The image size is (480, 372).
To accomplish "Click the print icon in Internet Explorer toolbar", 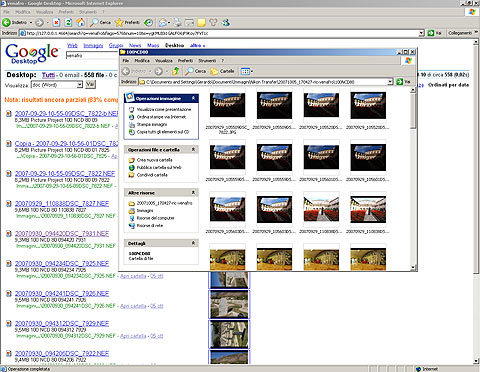I will click(x=177, y=23).
